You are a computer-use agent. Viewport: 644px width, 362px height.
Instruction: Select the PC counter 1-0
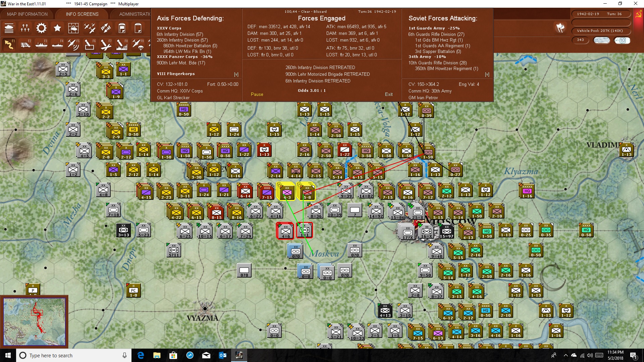[133, 290]
